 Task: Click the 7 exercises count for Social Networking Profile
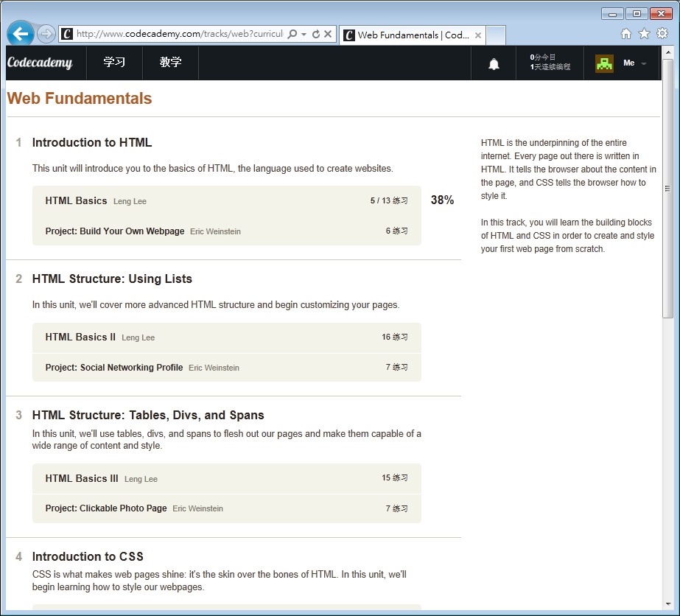point(397,367)
